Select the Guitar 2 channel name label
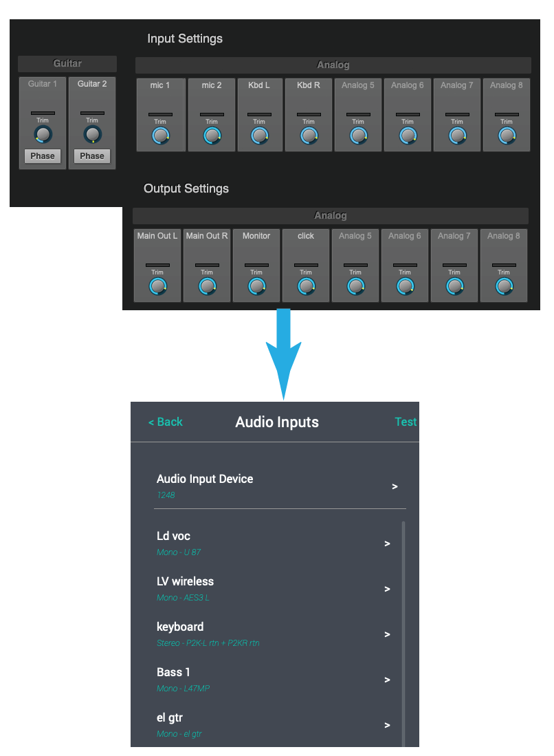Viewport: 554px width, 756px height. click(92, 84)
